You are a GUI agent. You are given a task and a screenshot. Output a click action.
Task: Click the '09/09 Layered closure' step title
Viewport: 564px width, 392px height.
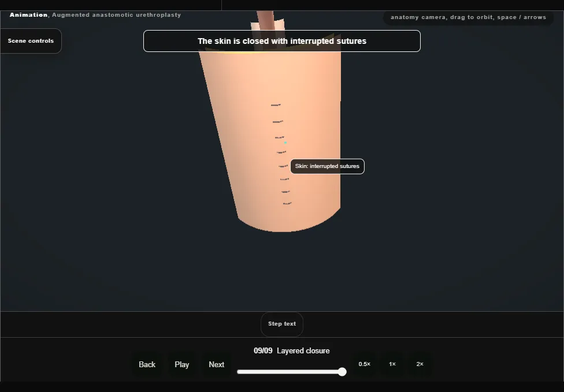[x=292, y=350]
